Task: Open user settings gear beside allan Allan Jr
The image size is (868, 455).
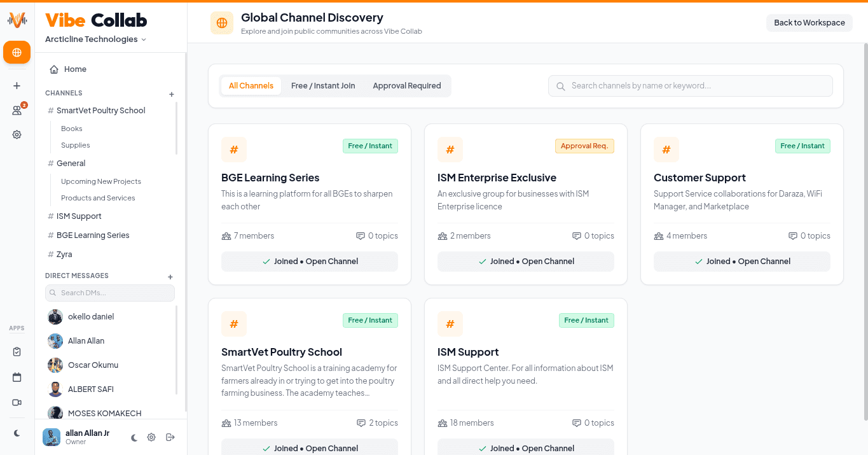Action: (x=151, y=437)
